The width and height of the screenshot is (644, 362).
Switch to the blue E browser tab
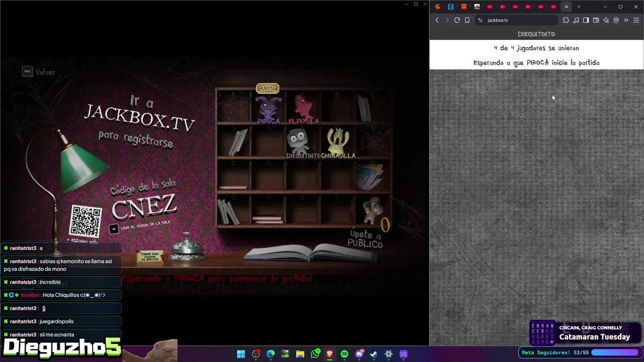(x=451, y=7)
